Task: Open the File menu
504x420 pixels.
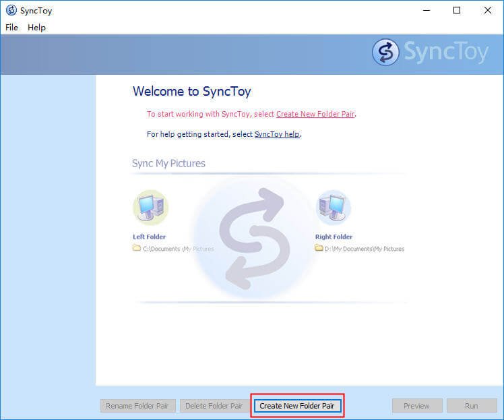Action: point(11,28)
